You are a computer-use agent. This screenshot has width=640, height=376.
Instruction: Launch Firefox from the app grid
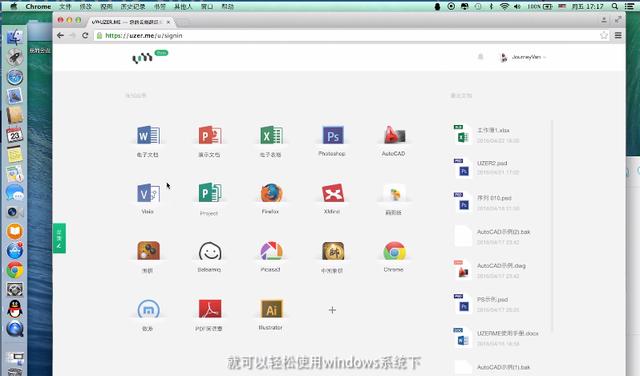pos(271,193)
